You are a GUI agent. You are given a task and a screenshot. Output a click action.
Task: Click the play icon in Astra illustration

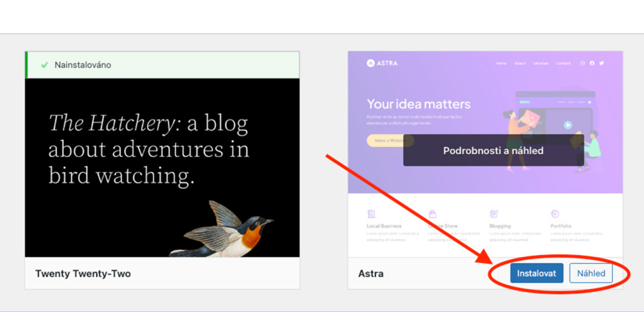[x=568, y=125]
